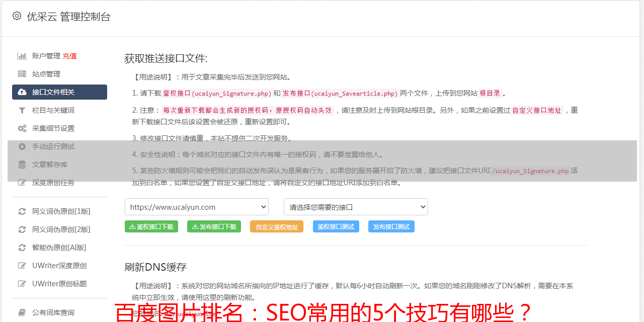This screenshot has height=322, width=644.
Task: Open 智能伪原创[AI版] in the sidebar
Action: point(59,248)
